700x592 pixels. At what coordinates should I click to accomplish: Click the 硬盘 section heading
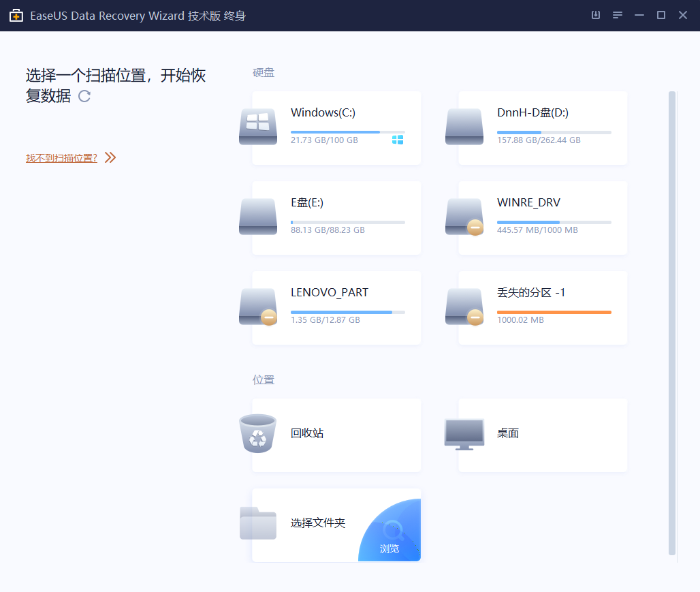[264, 72]
